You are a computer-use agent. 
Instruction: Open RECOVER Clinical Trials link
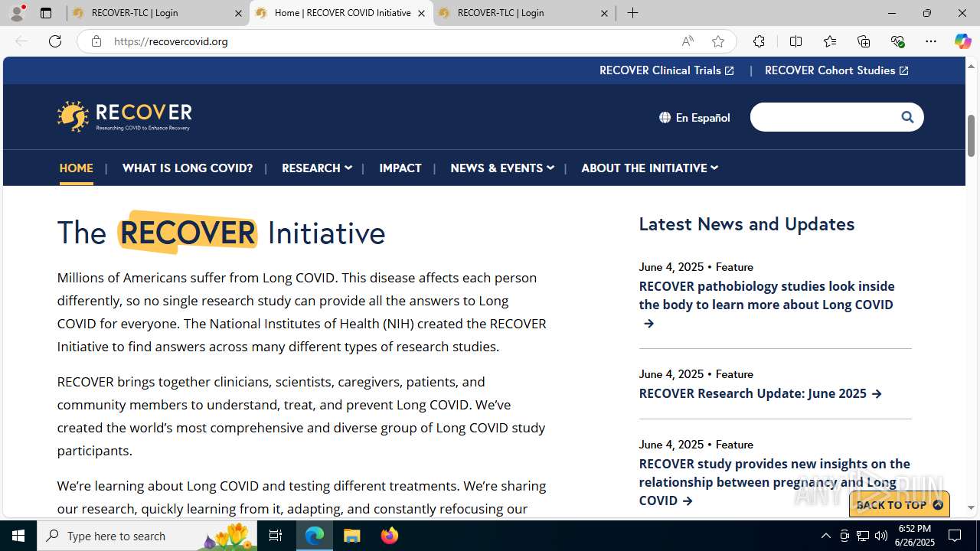click(667, 70)
